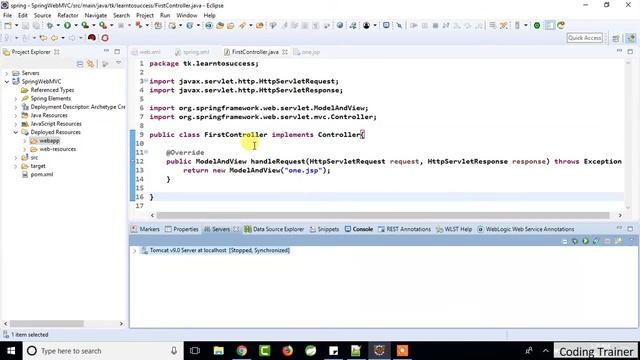This screenshot has height=360, width=640.
Task: Expand the Tomcat v9.0 Server entry
Action: [x=135, y=250]
